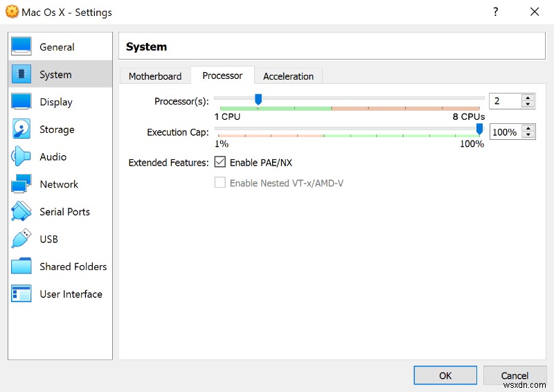Close the Settings dialog window
Screen dimensions: 554x392
pos(535,12)
